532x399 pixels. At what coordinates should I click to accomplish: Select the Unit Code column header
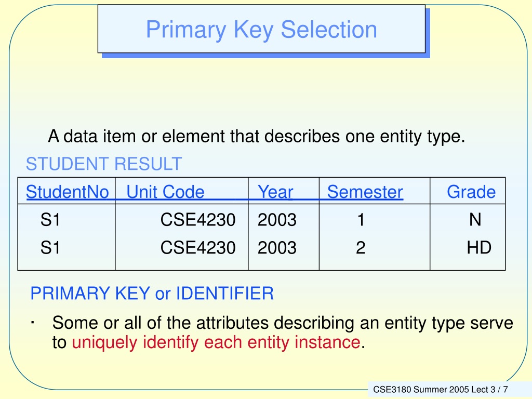165,192
